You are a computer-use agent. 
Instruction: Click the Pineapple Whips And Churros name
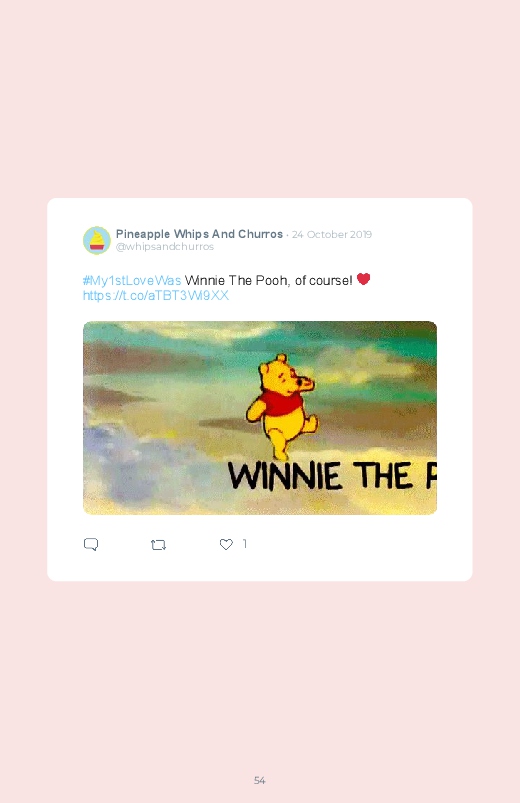point(199,234)
